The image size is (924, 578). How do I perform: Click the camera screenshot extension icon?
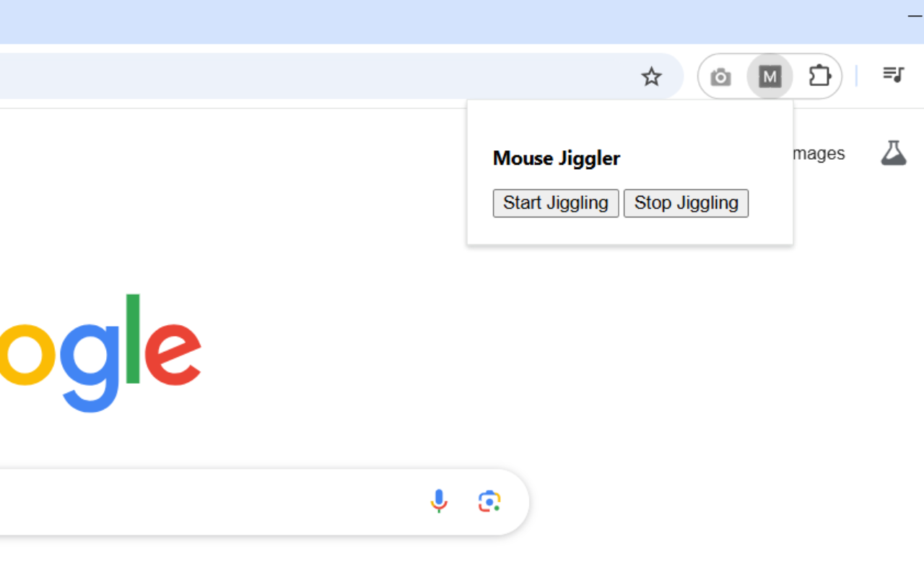click(720, 76)
